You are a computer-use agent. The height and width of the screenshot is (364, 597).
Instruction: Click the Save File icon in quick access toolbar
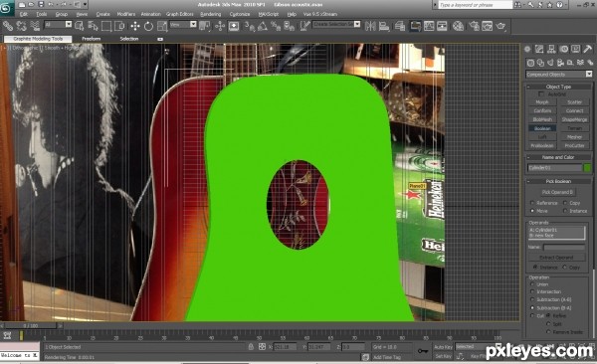click(x=41, y=5)
